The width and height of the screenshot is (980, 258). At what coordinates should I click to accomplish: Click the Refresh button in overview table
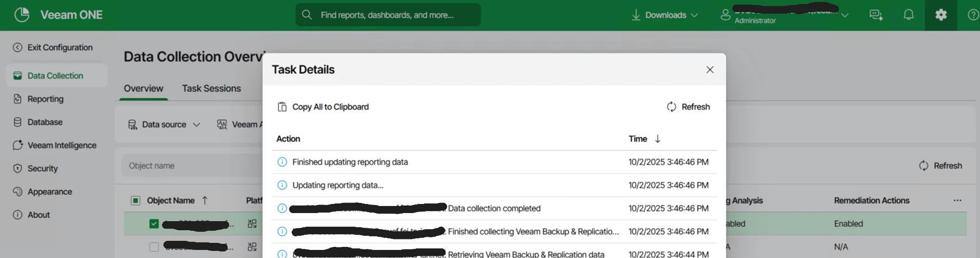click(x=941, y=166)
